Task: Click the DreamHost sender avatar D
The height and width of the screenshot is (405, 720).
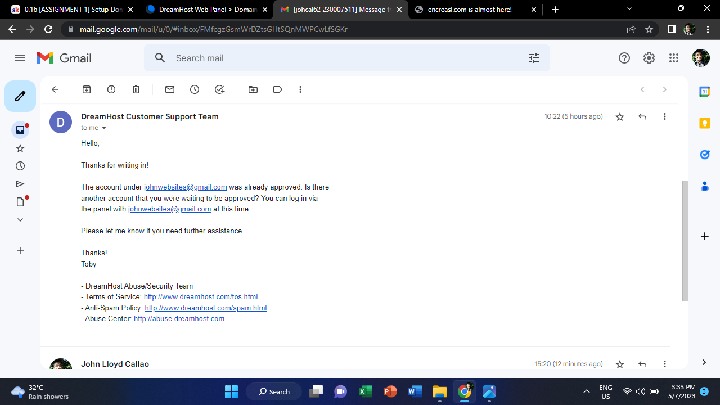Action: [x=61, y=122]
